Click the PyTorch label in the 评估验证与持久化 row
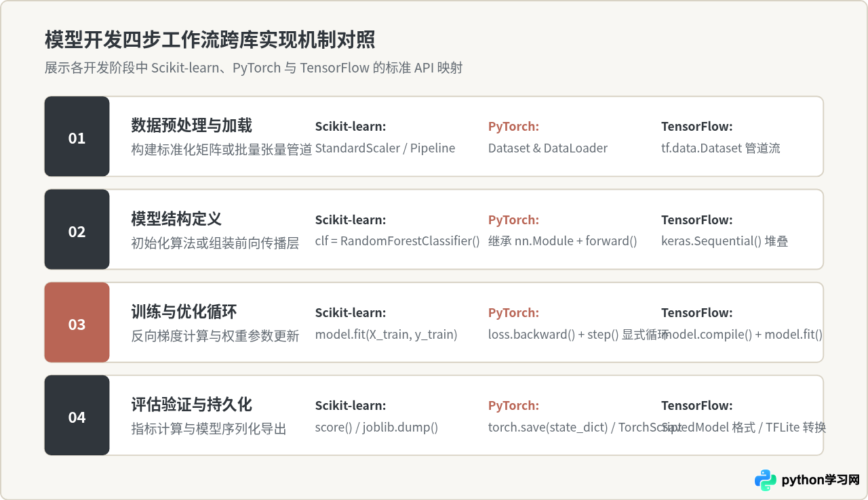 point(514,406)
